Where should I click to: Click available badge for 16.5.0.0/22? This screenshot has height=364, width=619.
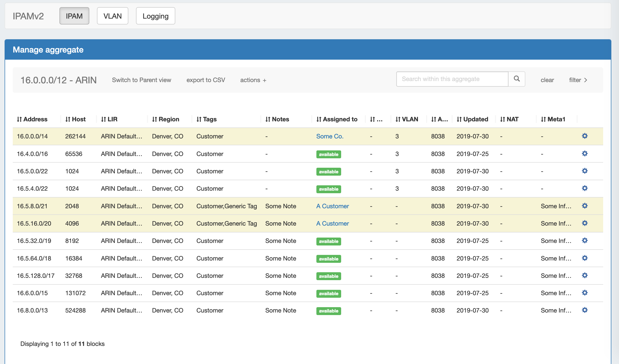(328, 172)
